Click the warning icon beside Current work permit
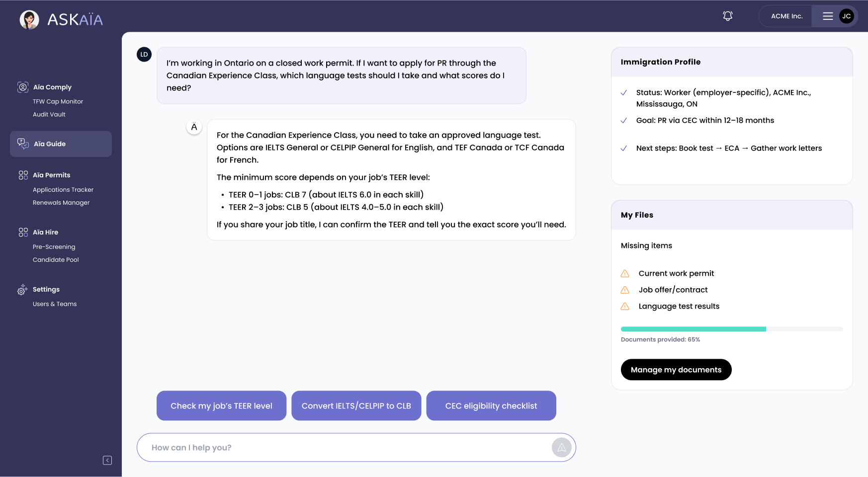This screenshot has height=477, width=868. 625,273
